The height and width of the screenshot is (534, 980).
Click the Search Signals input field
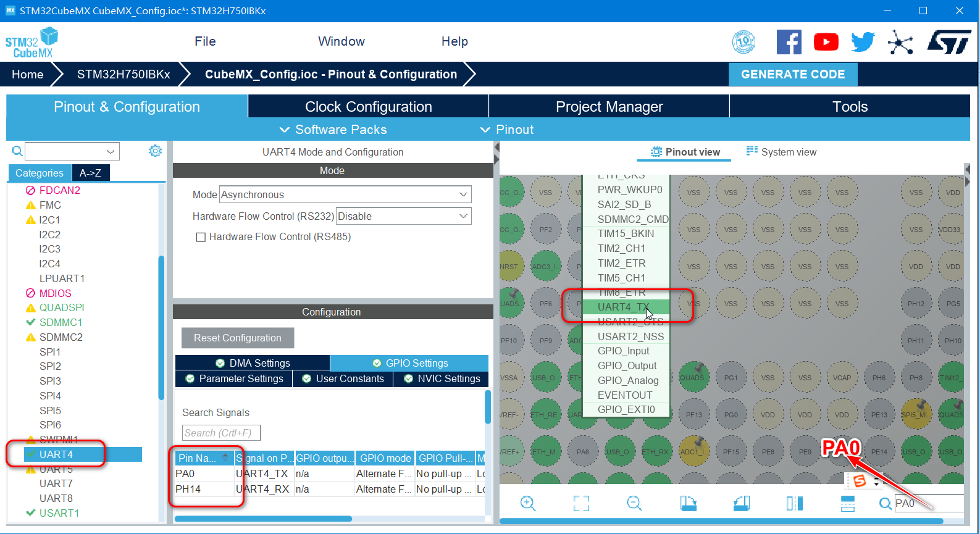point(221,433)
